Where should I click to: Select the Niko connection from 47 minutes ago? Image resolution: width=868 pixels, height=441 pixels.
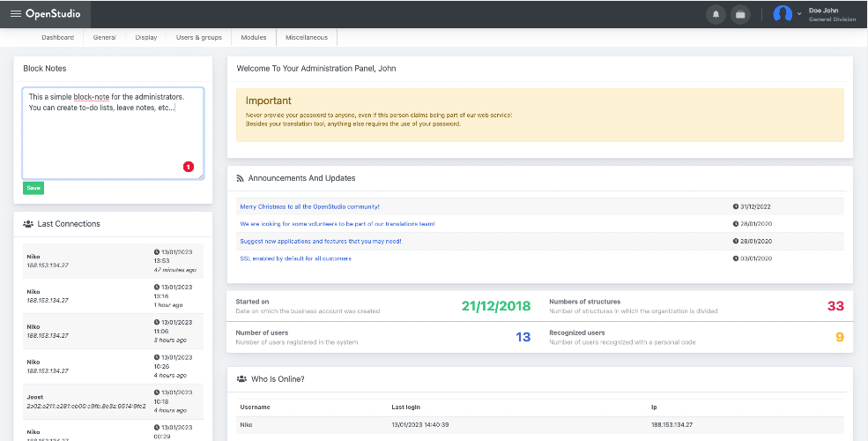(x=113, y=261)
